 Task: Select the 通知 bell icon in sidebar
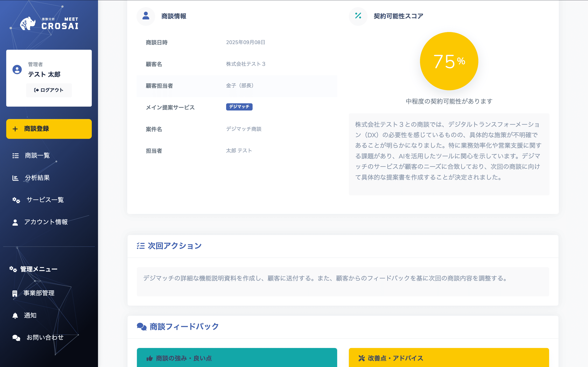coord(15,315)
